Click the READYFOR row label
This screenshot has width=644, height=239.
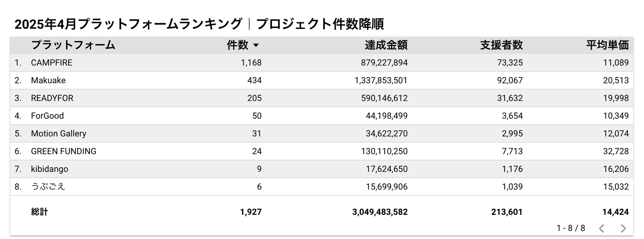[x=52, y=98]
